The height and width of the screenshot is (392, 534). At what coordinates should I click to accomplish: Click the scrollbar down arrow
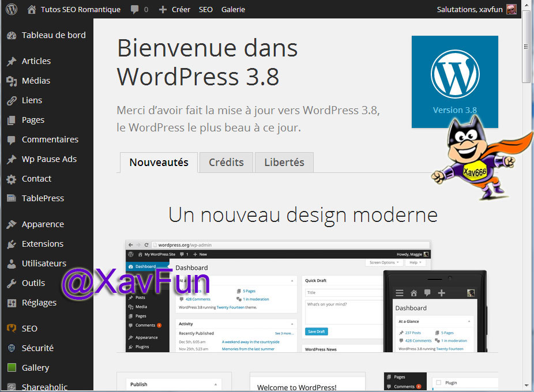527,386
